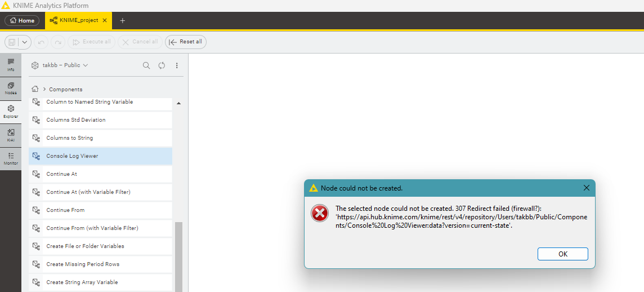Click the icon beside Columns Std Deviation
The image size is (644, 292).
[x=36, y=120]
